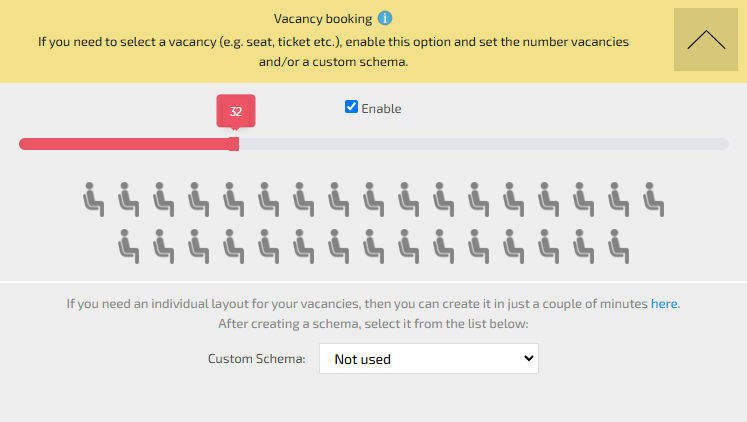This screenshot has height=422, width=747.
Task: Select the third seat icon in the top row
Action: coord(163,199)
